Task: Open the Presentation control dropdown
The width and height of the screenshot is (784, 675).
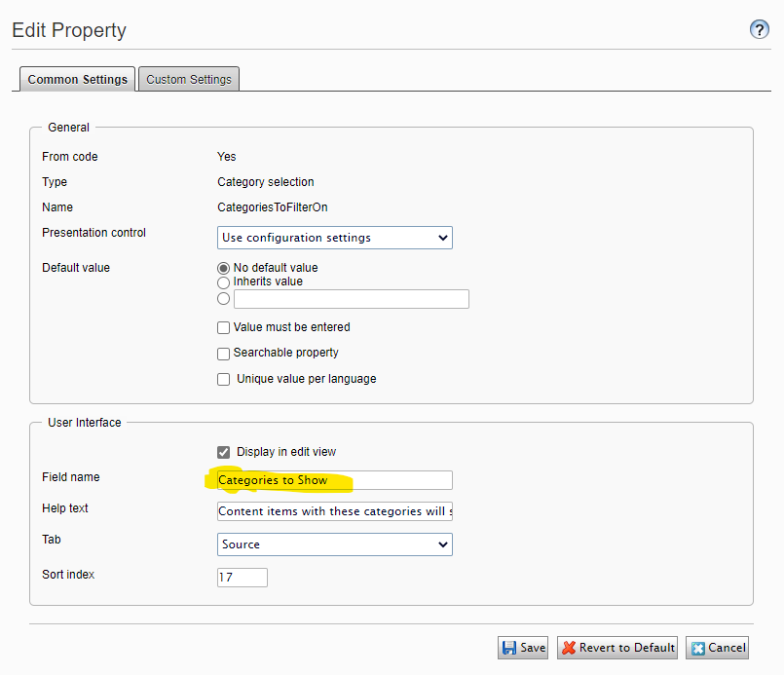Action: point(334,238)
